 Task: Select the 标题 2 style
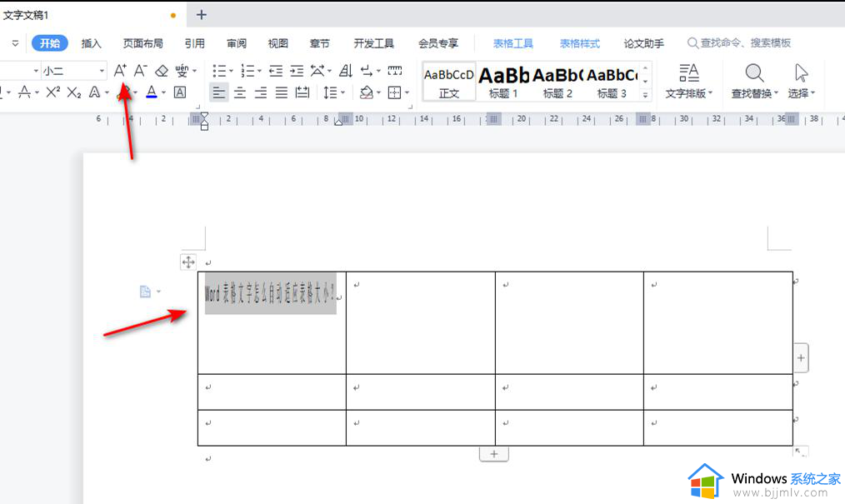pos(557,82)
